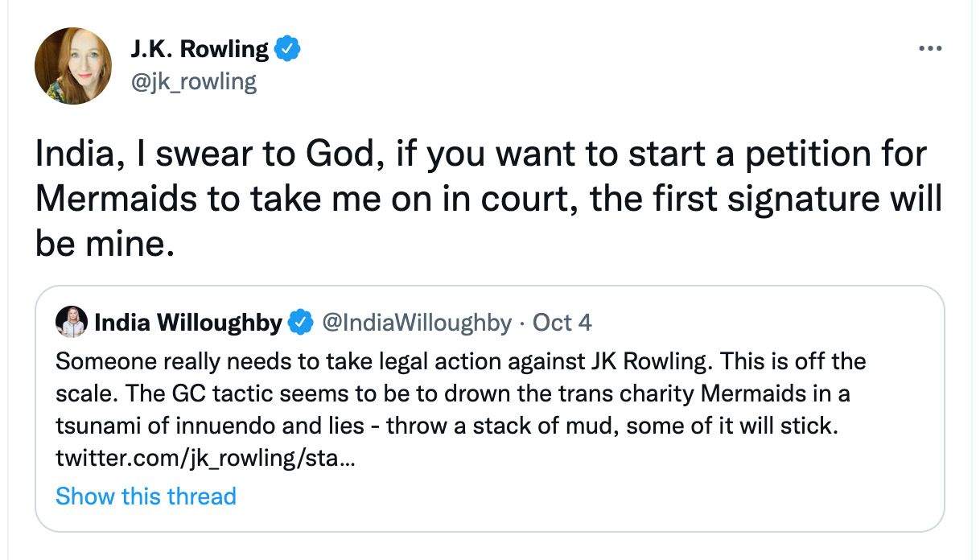Open the J.K. Rowling display name

point(199,49)
